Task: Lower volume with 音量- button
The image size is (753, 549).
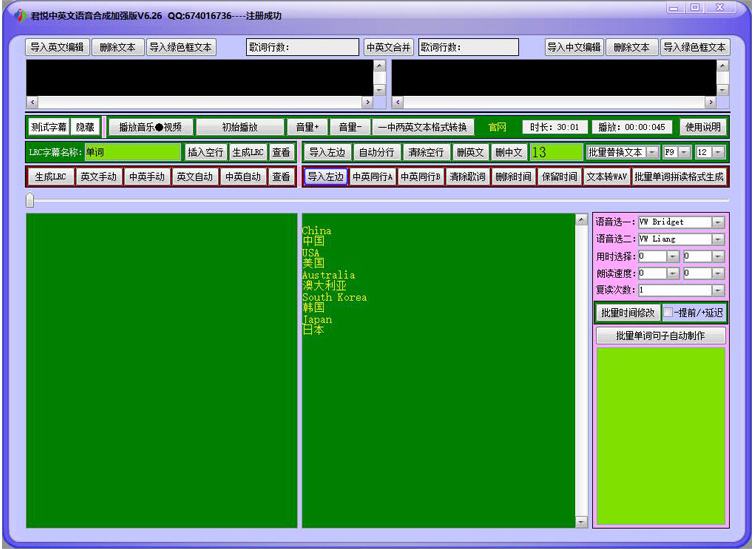Action: click(x=348, y=127)
